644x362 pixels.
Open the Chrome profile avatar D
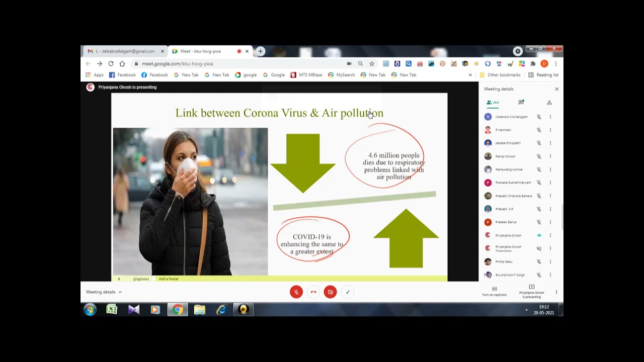tap(544, 64)
